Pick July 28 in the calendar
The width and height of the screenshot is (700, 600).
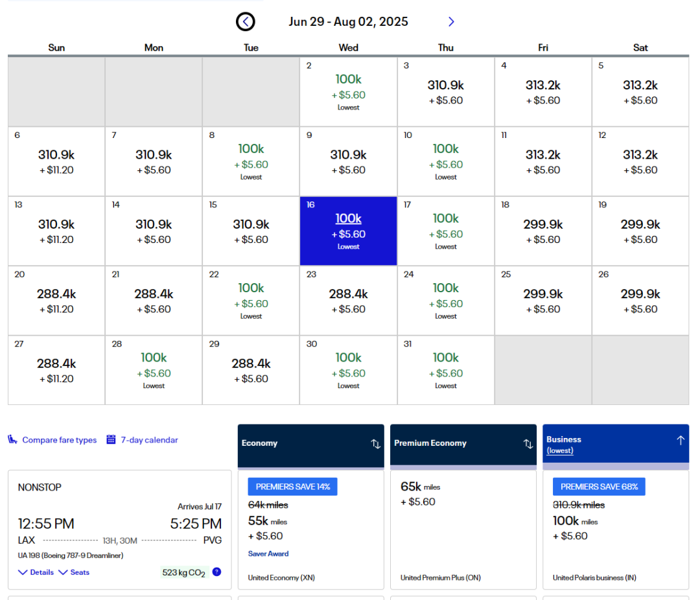coord(154,370)
